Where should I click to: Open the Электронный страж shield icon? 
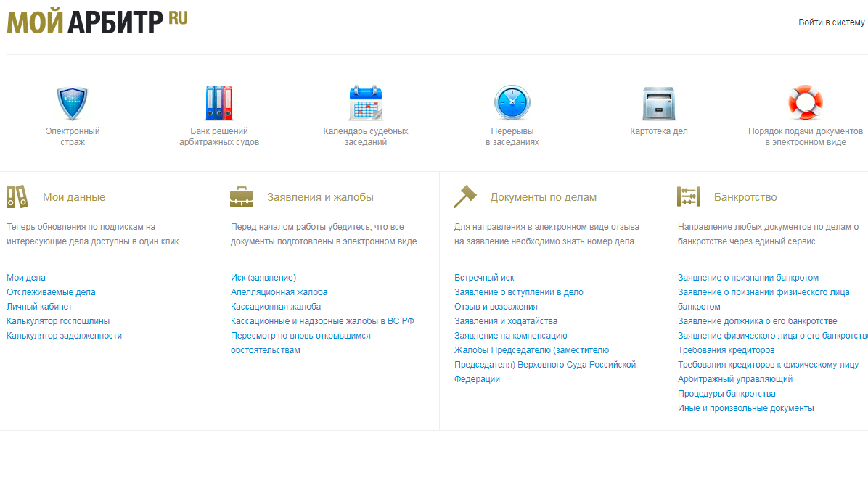point(73,103)
